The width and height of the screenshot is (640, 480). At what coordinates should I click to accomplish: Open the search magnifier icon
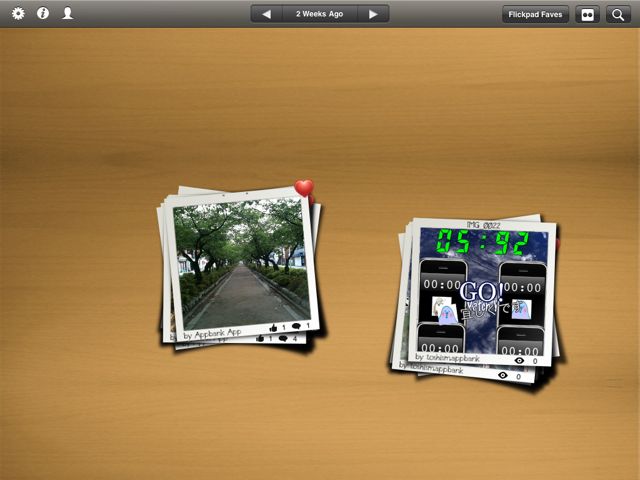pos(618,15)
